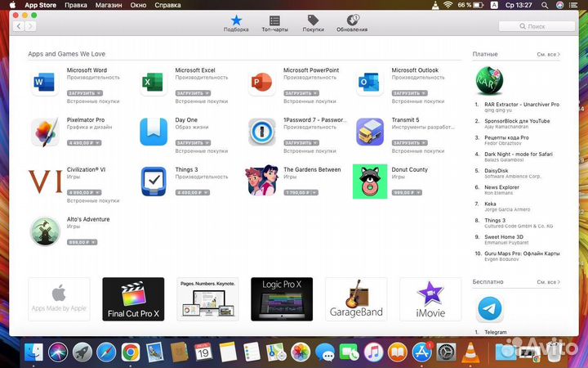588x368 pixels.
Task: Open the GarageBand banner
Action: pyautogui.click(x=356, y=299)
